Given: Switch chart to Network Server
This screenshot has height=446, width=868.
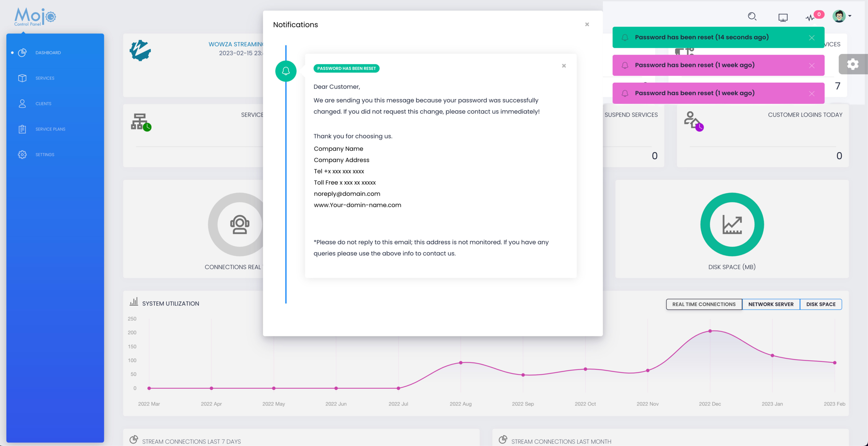Looking at the screenshot, I should (771, 304).
